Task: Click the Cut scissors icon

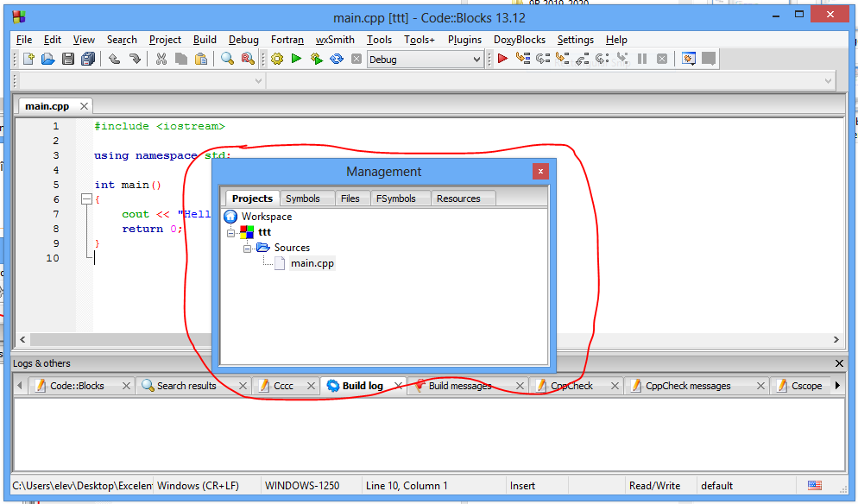Action: (161, 59)
